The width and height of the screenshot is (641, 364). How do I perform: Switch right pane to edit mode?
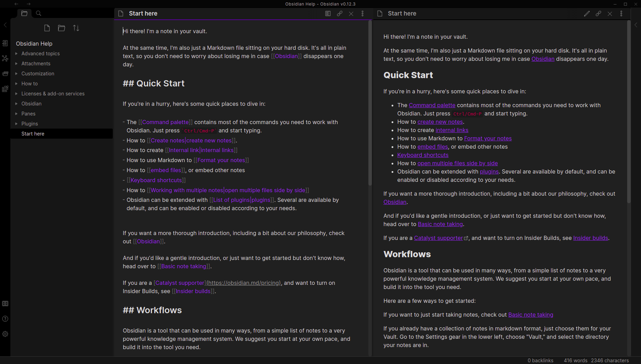click(587, 13)
